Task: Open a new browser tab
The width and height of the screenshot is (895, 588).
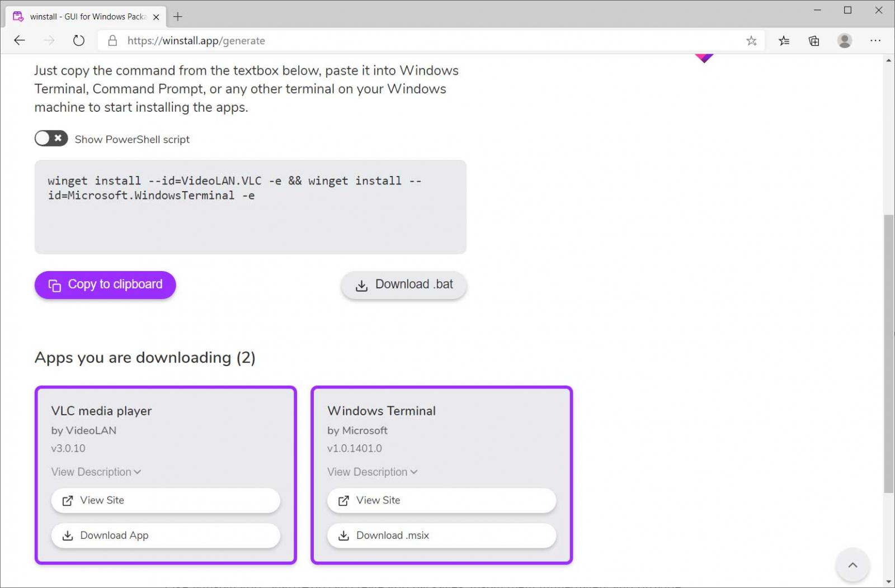Action: point(178,17)
